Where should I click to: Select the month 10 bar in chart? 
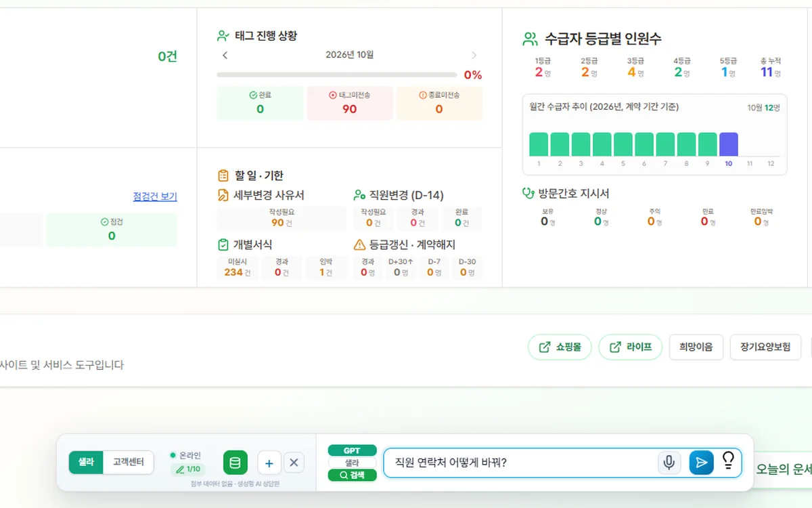click(729, 144)
